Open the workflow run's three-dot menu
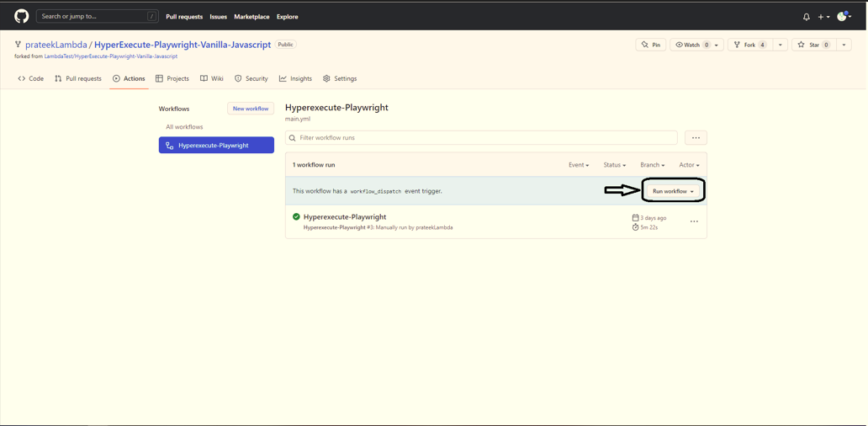 694,221
